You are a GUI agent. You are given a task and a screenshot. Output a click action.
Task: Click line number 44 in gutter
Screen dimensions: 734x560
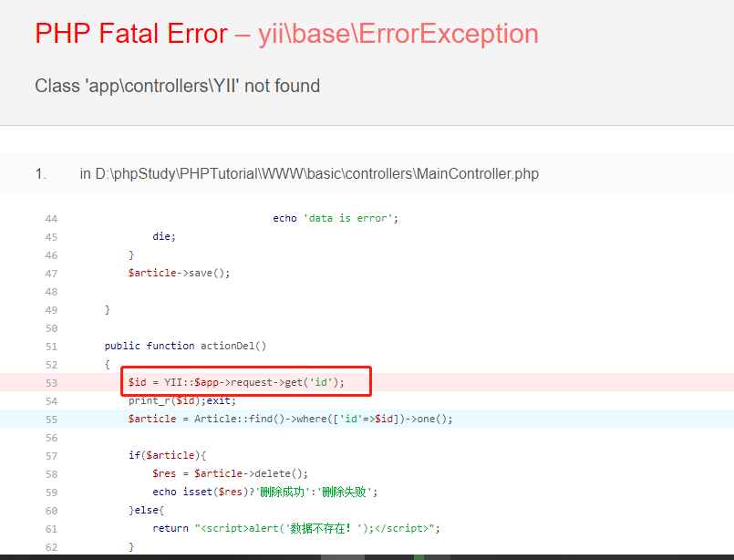pyautogui.click(x=50, y=218)
